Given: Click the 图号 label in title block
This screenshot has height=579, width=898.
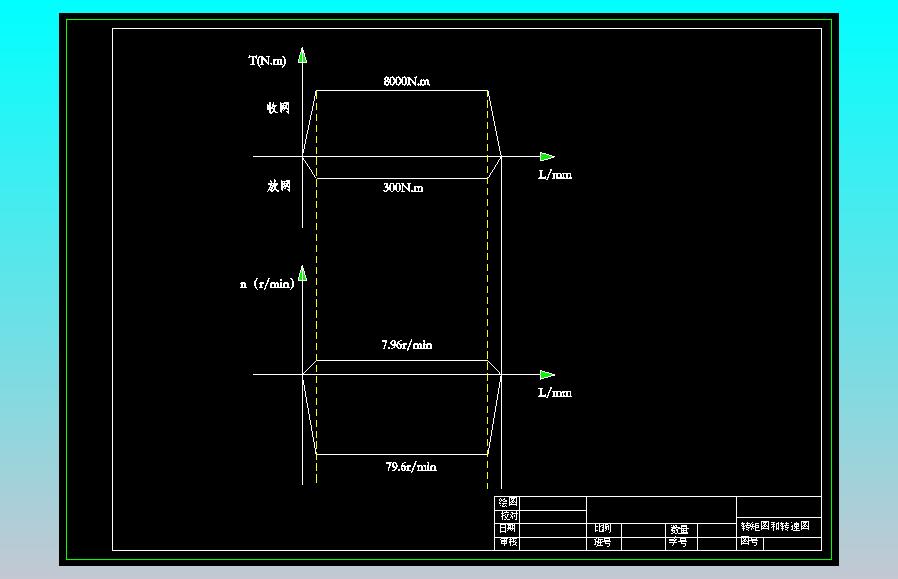Looking at the screenshot, I should click(x=749, y=541).
